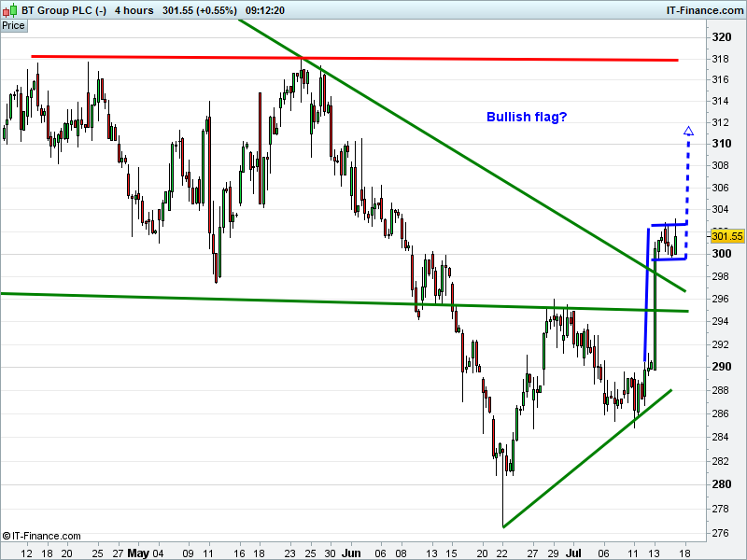Click the 22 date label on time axis
This screenshot has width=747, height=560.
(x=502, y=553)
